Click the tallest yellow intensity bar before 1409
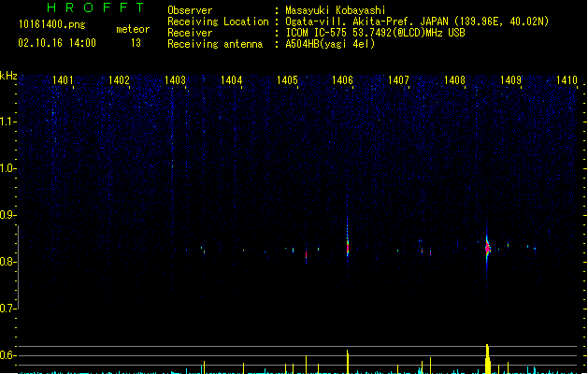Image resolution: width=588 pixels, height=374 pixels. [x=487, y=359]
